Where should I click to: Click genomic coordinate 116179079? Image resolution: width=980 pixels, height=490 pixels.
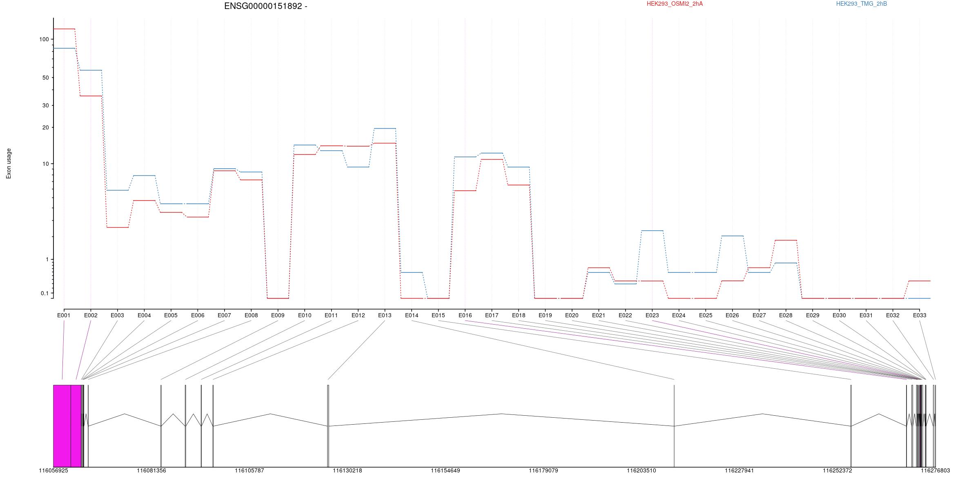(543, 471)
